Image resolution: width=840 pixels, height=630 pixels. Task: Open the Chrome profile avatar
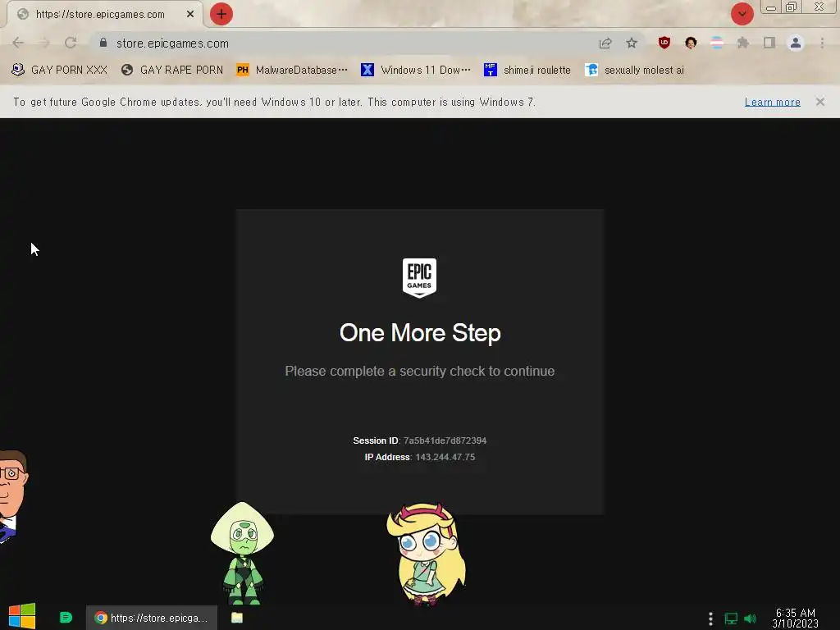[796, 43]
